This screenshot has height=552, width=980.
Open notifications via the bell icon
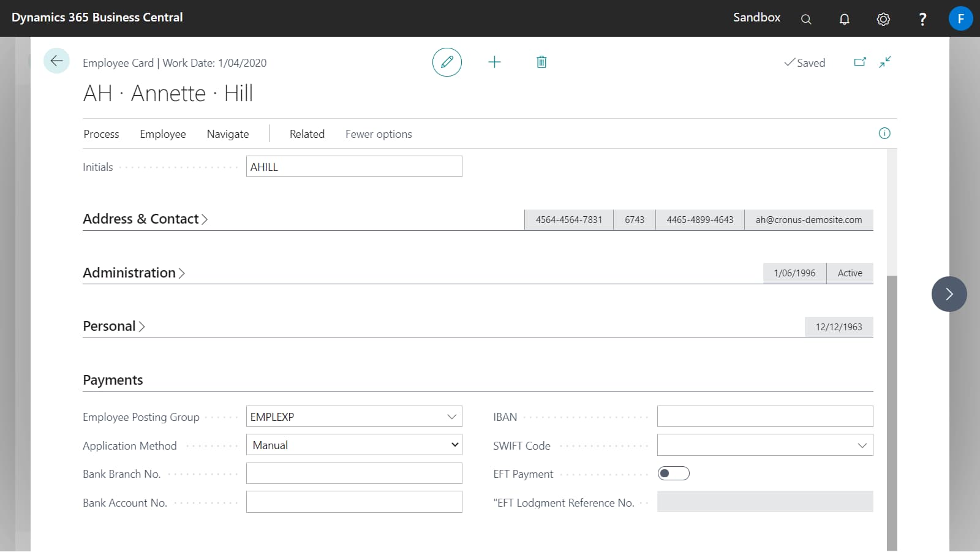pyautogui.click(x=844, y=18)
